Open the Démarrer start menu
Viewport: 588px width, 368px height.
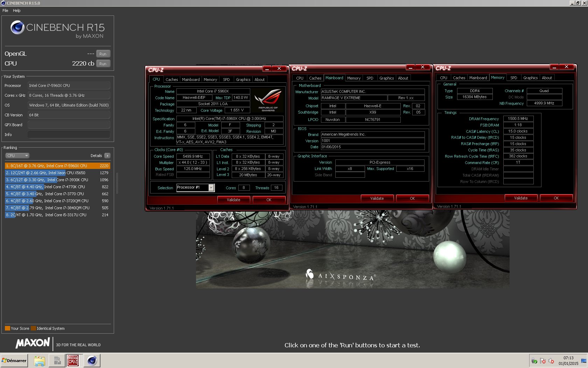(x=14, y=361)
